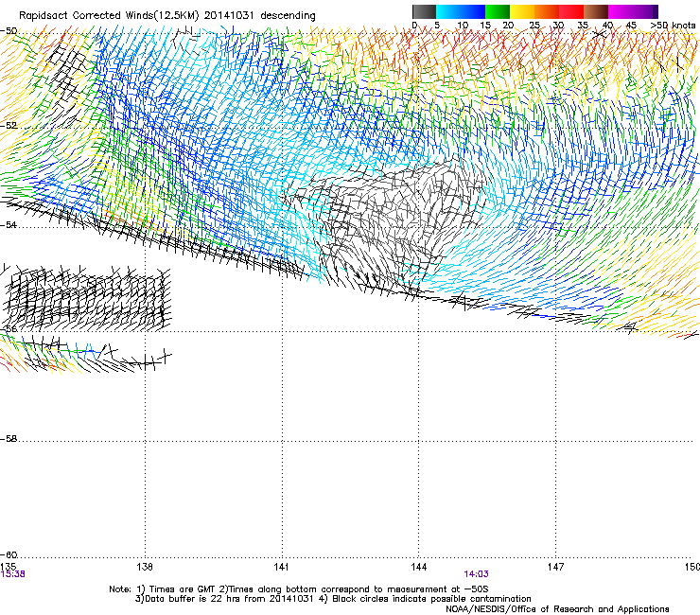Click longitude label 141
The height and width of the screenshot is (615, 700).
click(x=281, y=567)
